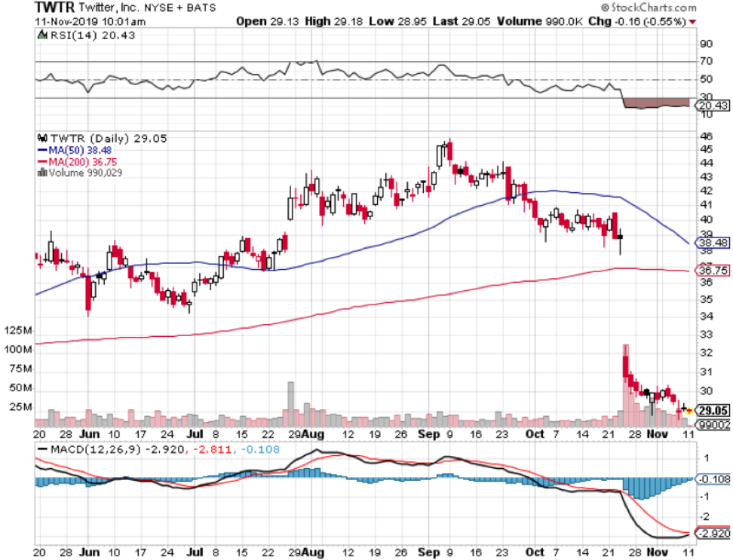Click the Jul label on price axis
Viewport: 733px width, 560px height.
point(195,434)
